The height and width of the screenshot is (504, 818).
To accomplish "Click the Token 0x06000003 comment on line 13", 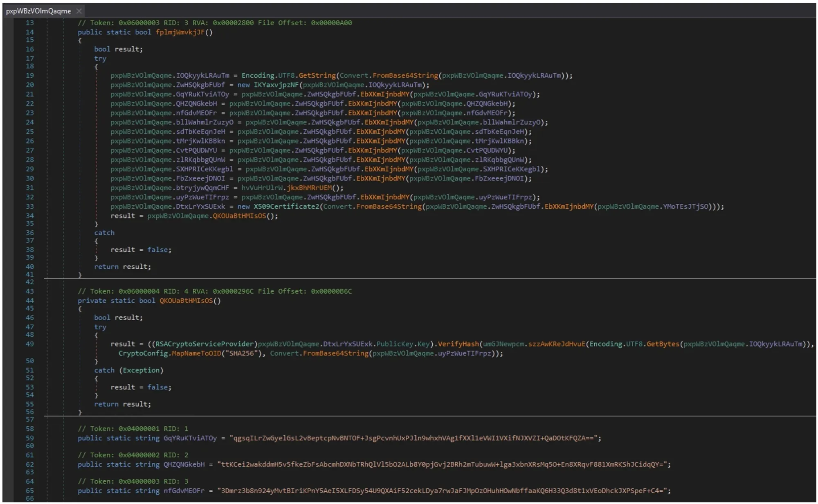I will click(x=215, y=23).
